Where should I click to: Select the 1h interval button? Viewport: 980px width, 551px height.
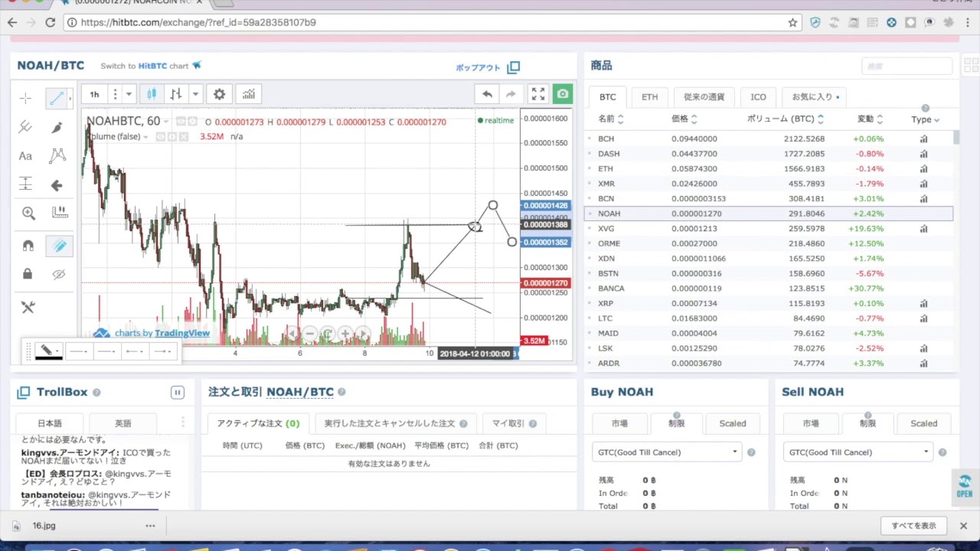coord(94,94)
